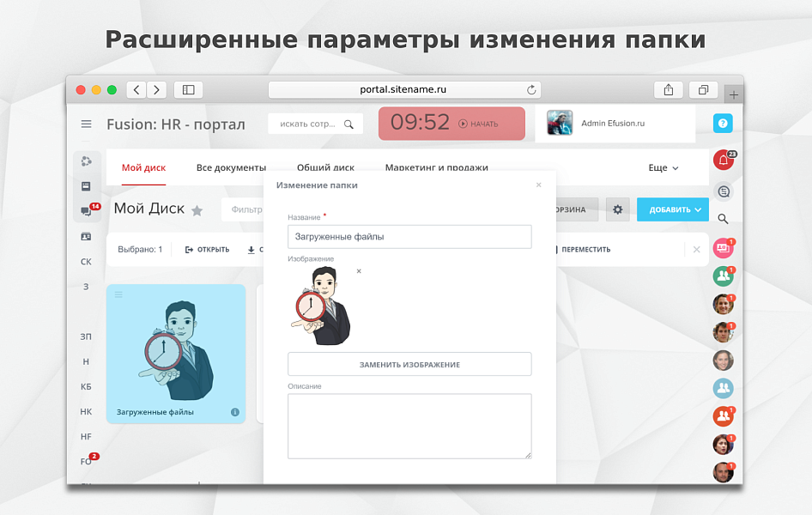812x515 pixels.
Task: Open the employees contact card icon in sidebar
Action: coord(86,238)
